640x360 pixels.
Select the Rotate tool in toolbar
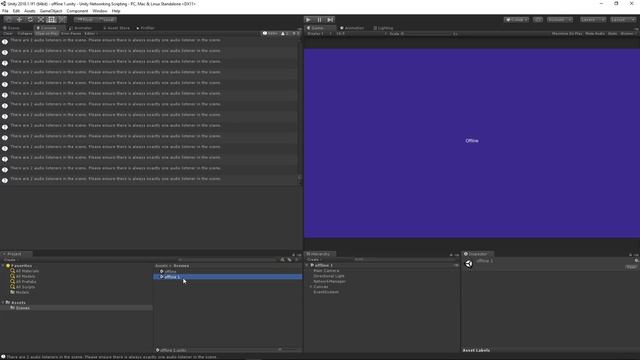(30, 20)
